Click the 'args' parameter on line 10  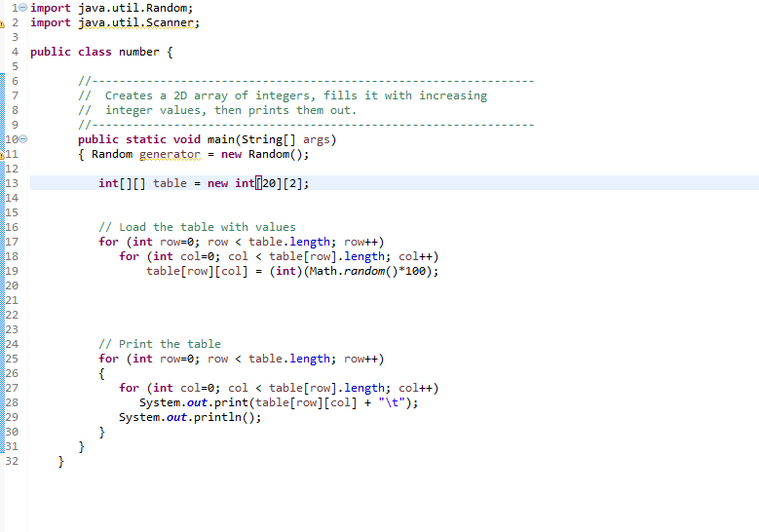click(x=316, y=140)
